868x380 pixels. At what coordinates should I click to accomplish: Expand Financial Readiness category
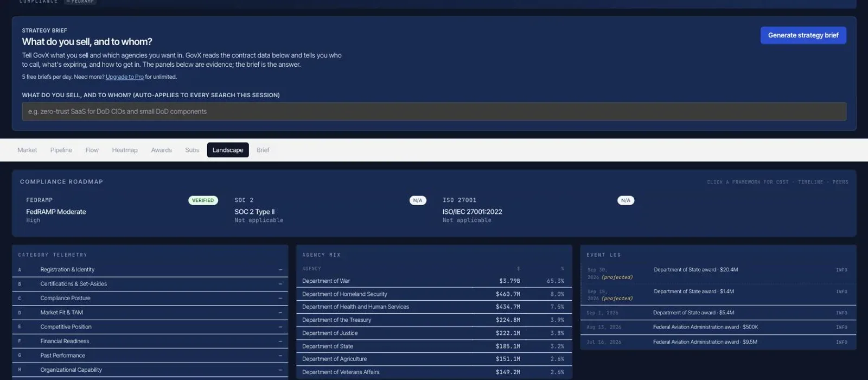tap(150, 341)
